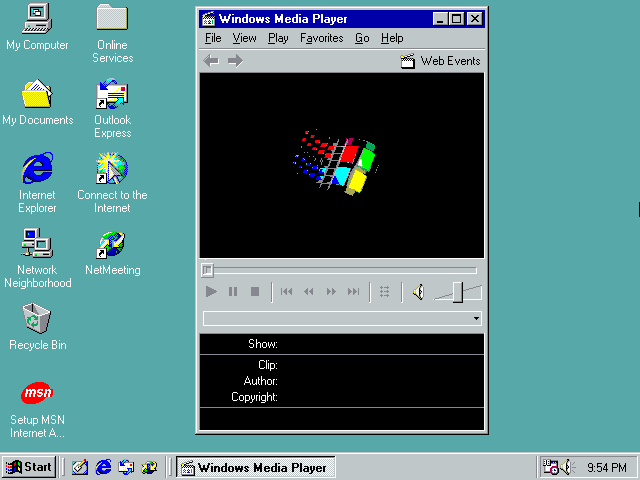Click the Pause button in Media Player
This screenshot has width=640, height=480.
pyautogui.click(x=233, y=291)
